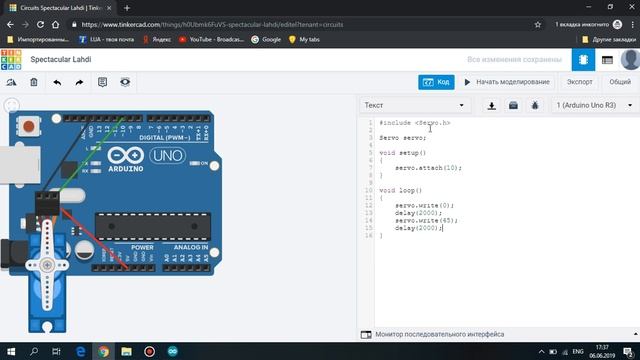Switch to component list view icon
Viewport: 640px width, 360px height.
[607, 60]
